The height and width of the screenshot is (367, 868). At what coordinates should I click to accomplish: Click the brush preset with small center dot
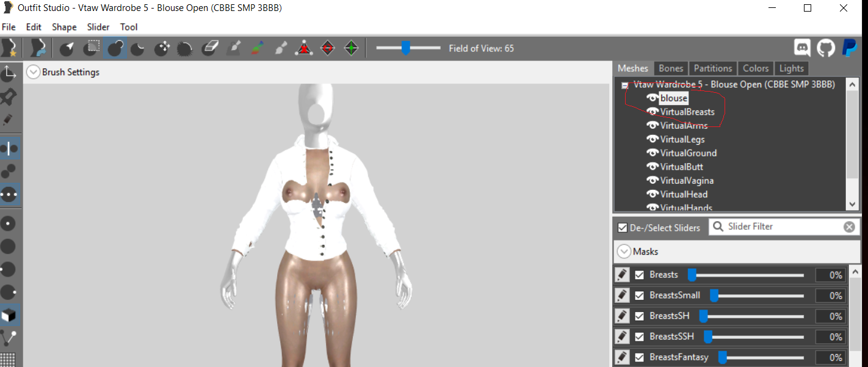coord(9,223)
